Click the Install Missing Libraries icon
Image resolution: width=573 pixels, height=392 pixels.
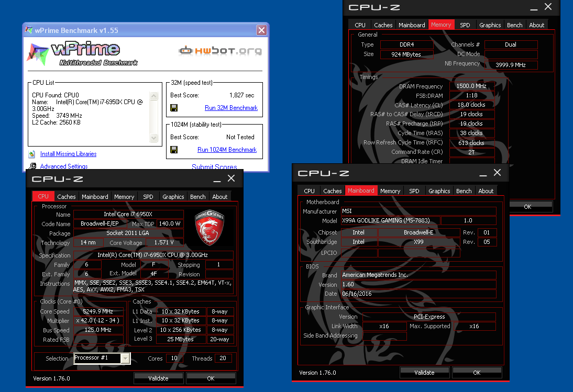click(x=32, y=154)
